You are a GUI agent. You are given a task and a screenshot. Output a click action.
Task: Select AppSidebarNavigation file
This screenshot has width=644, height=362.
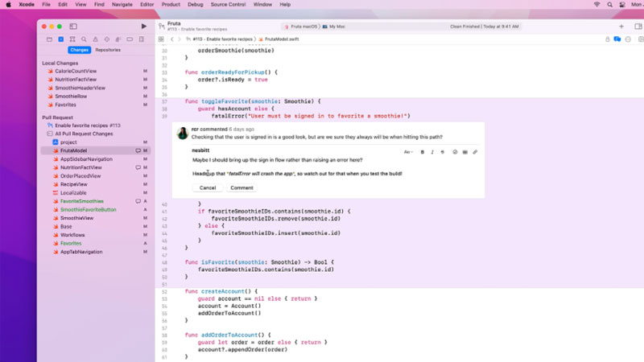point(86,159)
